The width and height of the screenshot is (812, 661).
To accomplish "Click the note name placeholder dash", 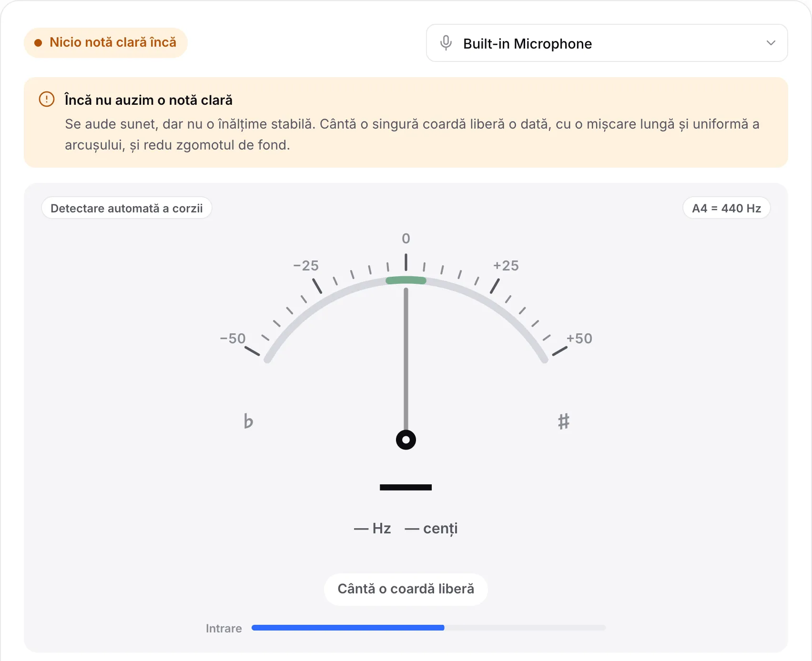I will (406, 487).
